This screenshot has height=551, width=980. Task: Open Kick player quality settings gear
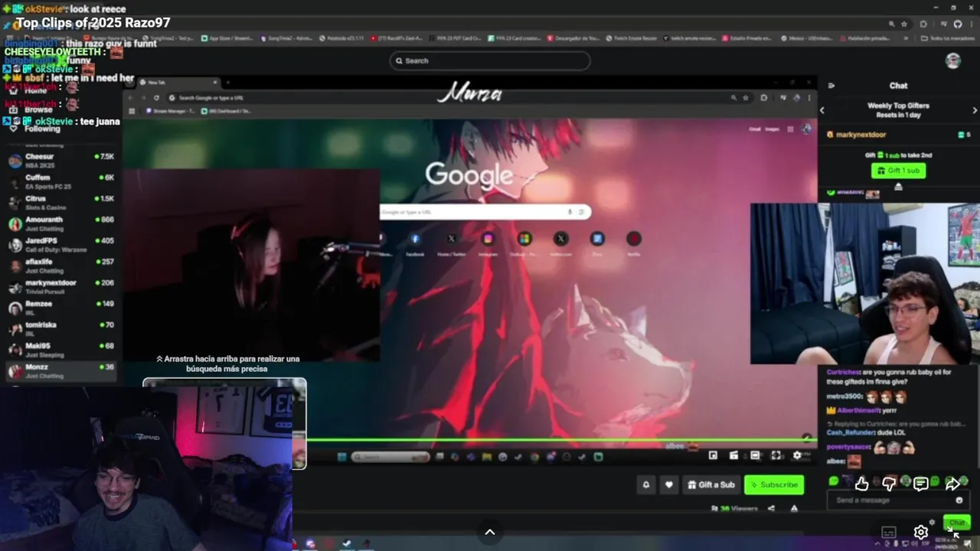pyautogui.click(x=797, y=455)
